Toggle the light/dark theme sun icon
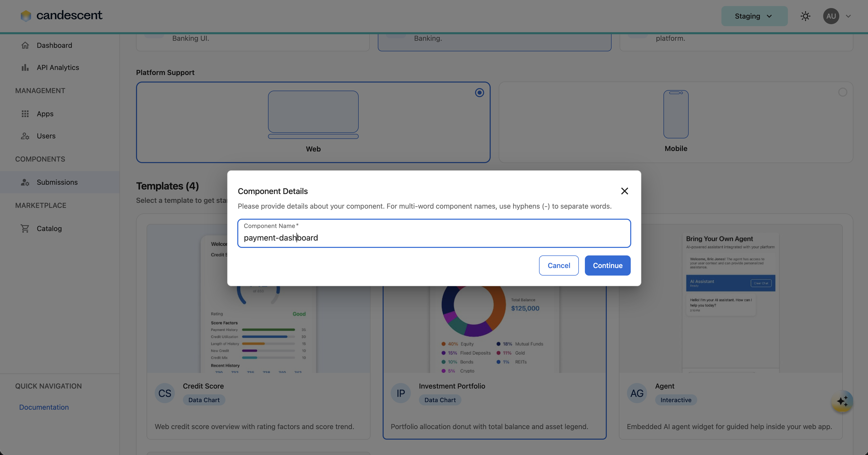This screenshot has height=455, width=868. (x=805, y=16)
